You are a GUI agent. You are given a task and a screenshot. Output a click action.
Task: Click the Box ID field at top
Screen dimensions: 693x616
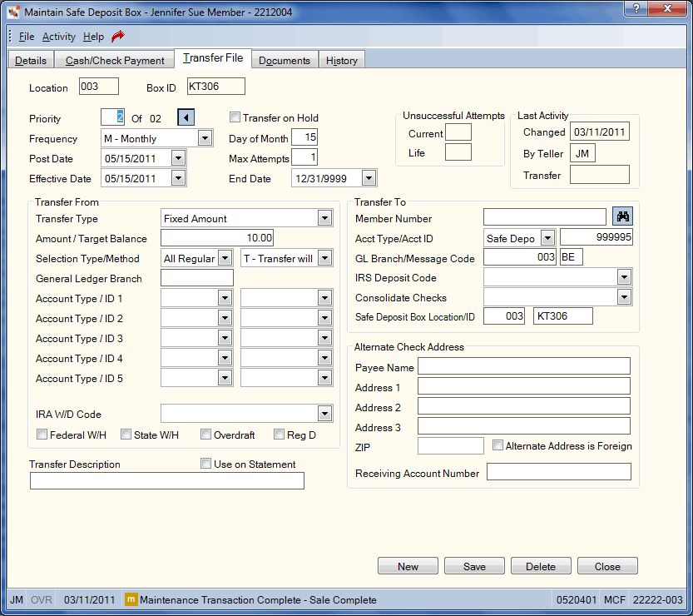(x=216, y=87)
